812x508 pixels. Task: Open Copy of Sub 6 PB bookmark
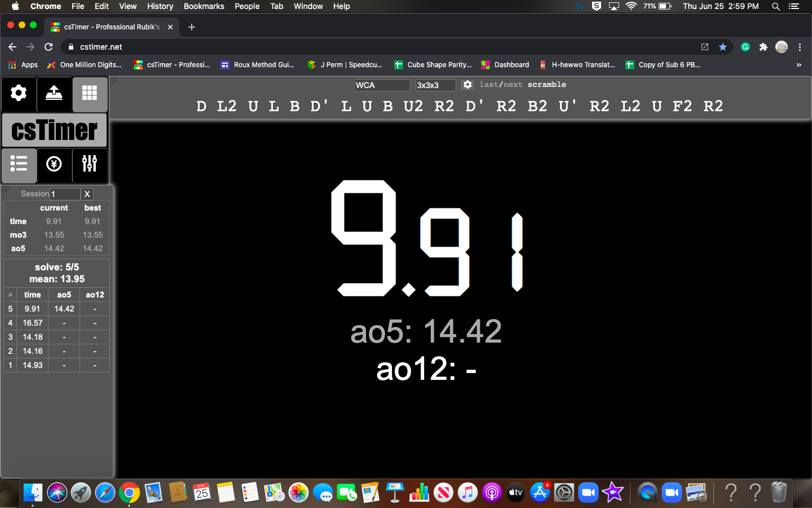[x=663, y=65]
